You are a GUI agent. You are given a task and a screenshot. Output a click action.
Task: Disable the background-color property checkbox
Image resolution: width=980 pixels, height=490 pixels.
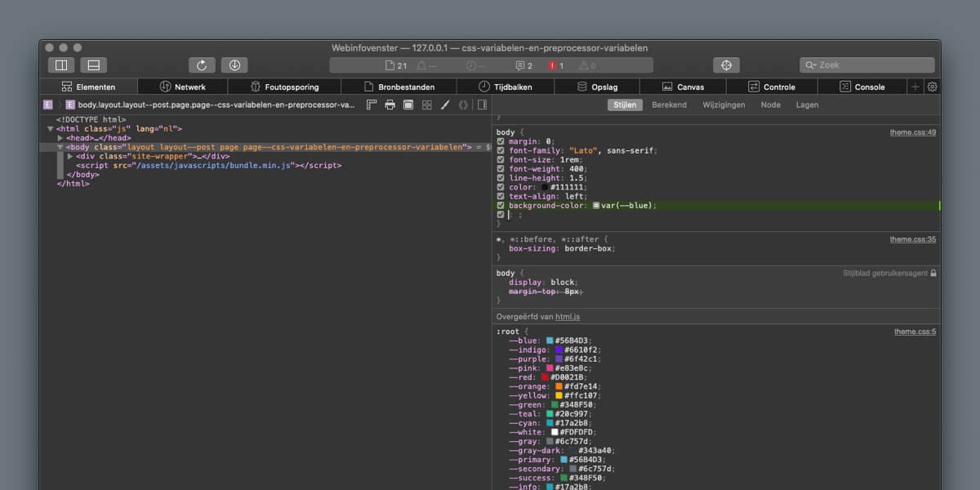pos(501,205)
